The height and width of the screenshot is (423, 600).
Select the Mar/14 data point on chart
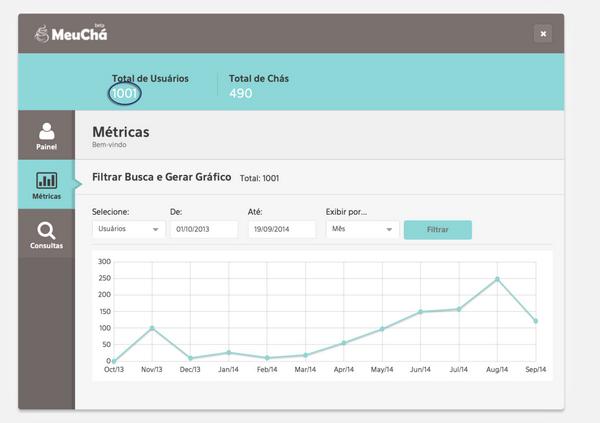coord(305,355)
